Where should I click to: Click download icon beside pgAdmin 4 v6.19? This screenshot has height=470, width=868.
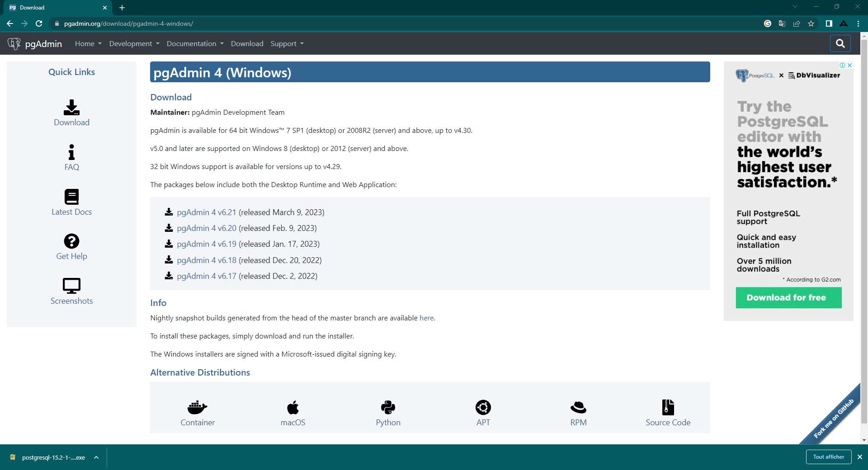[169, 244]
